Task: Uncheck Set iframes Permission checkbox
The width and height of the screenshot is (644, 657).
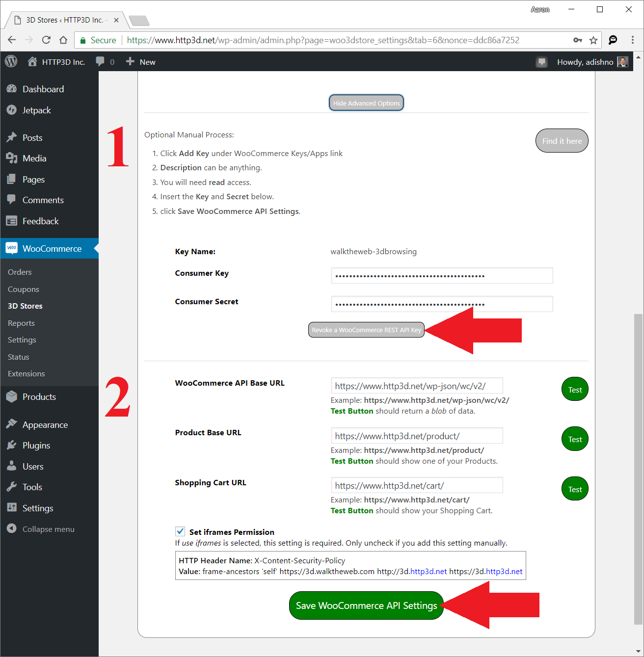Action: click(180, 531)
